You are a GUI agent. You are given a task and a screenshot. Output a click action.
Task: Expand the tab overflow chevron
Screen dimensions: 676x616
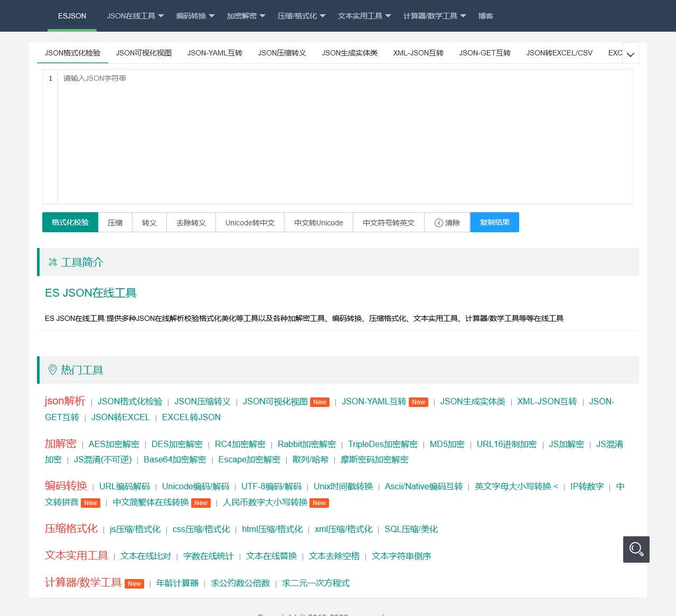pos(630,53)
